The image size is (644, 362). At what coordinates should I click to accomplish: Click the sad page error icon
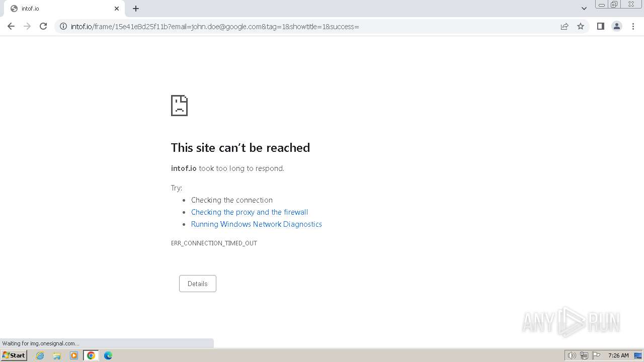pyautogui.click(x=179, y=106)
